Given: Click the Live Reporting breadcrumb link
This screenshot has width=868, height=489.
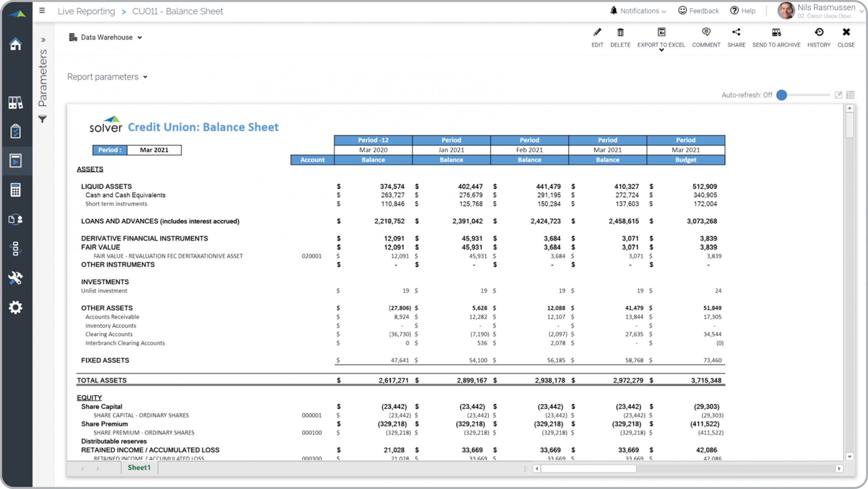Looking at the screenshot, I should pyautogui.click(x=86, y=11).
